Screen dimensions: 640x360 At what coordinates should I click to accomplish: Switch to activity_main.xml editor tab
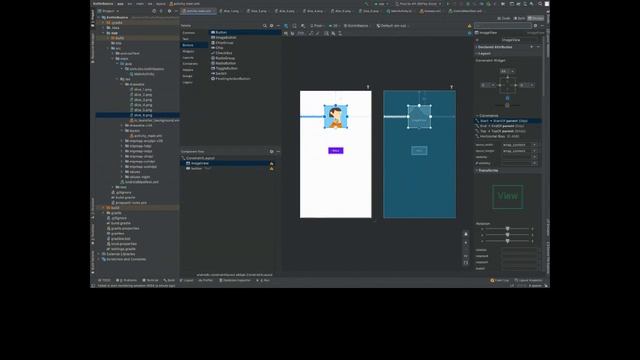pyautogui.click(x=199, y=11)
